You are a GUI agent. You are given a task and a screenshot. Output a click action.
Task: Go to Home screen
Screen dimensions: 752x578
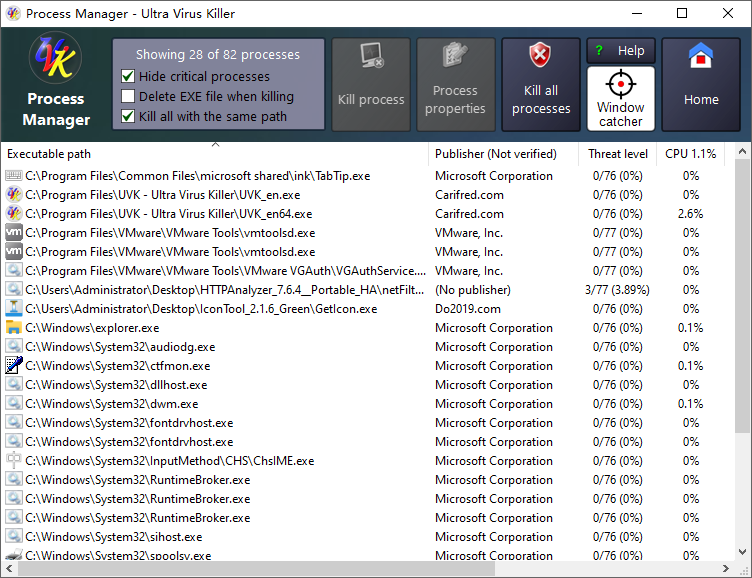[701, 84]
